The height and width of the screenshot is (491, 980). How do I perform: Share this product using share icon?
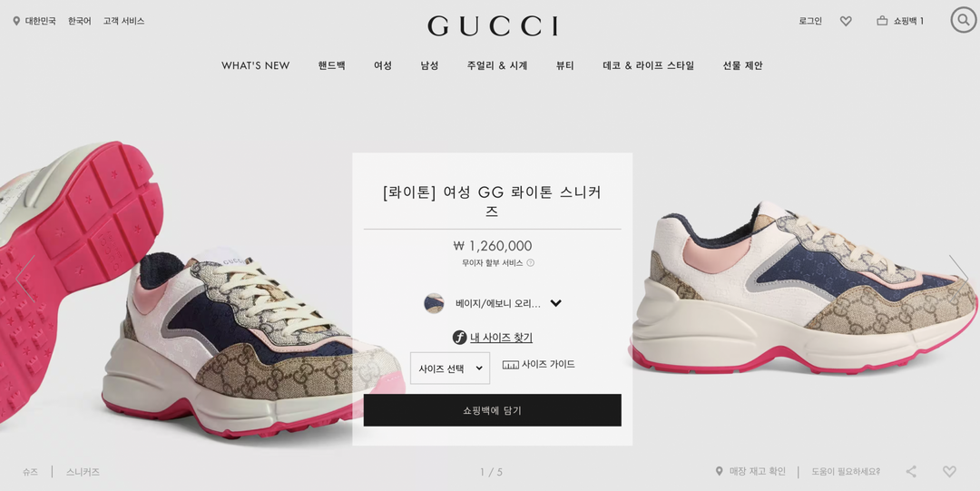click(x=911, y=472)
